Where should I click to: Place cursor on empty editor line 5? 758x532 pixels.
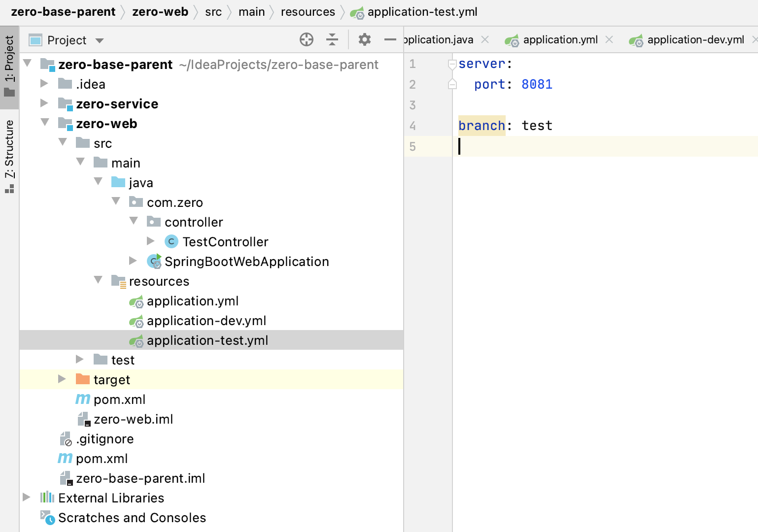(x=605, y=146)
